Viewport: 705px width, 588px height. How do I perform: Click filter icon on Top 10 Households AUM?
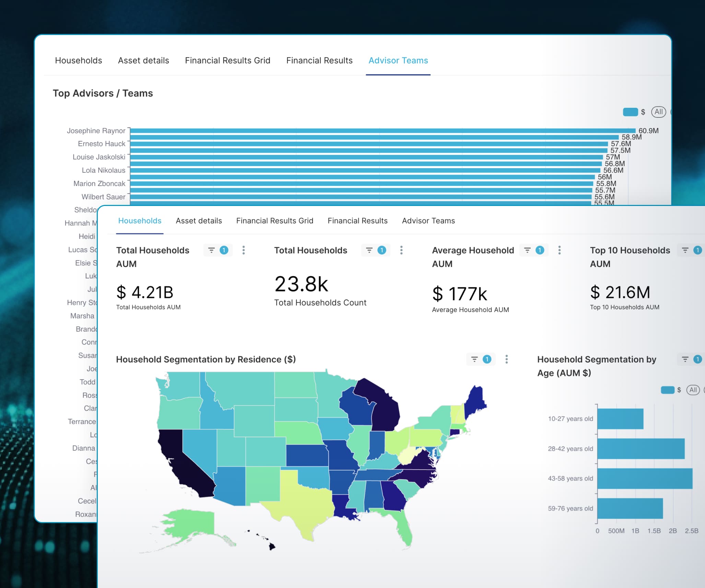coord(685,250)
